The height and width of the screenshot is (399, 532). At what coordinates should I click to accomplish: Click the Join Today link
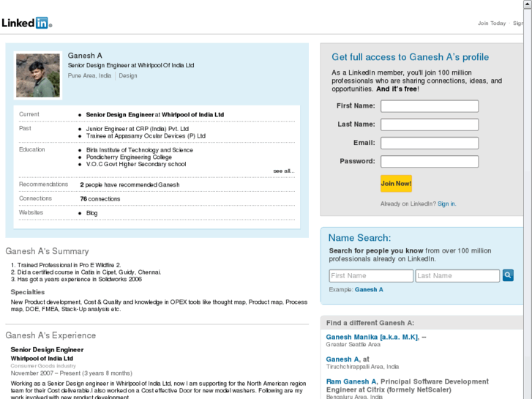(x=492, y=23)
